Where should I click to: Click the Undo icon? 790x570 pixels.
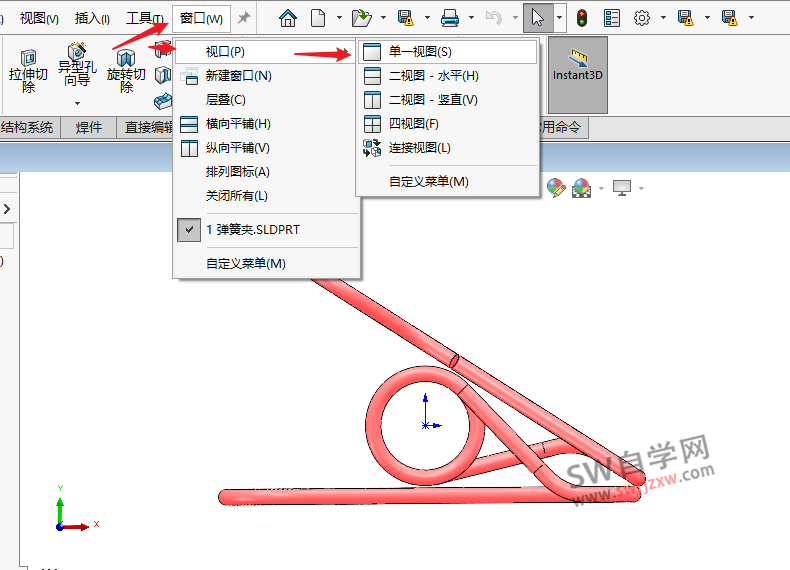click(493, 18)
